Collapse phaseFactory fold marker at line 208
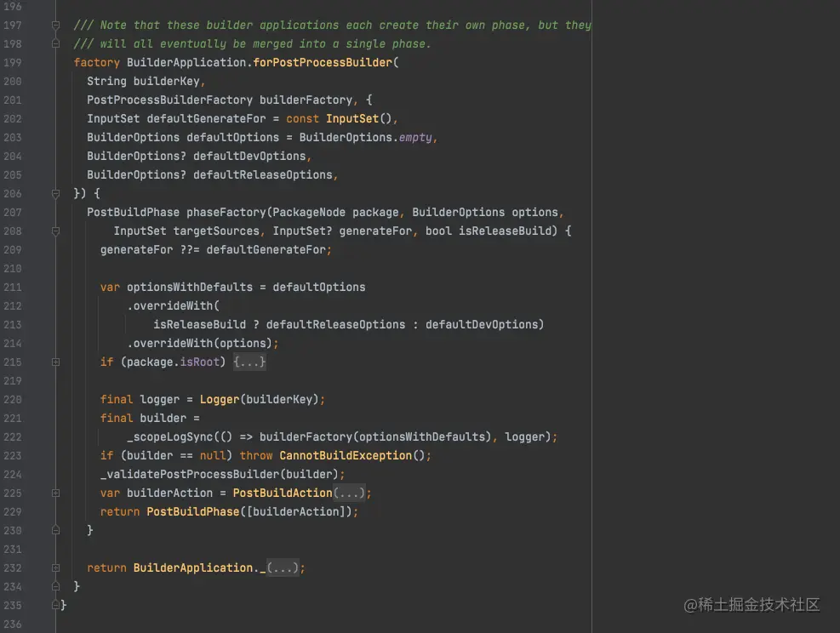 coord(55,231)
